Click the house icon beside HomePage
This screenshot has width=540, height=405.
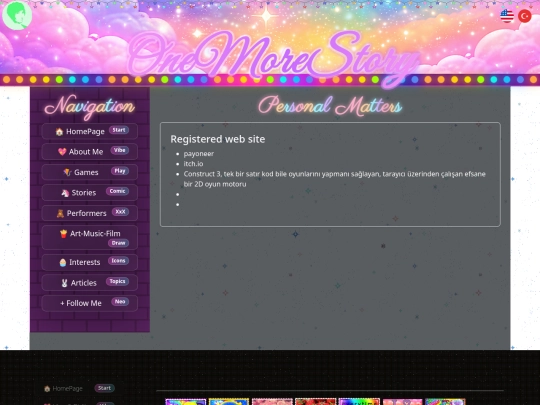point(59,132)
